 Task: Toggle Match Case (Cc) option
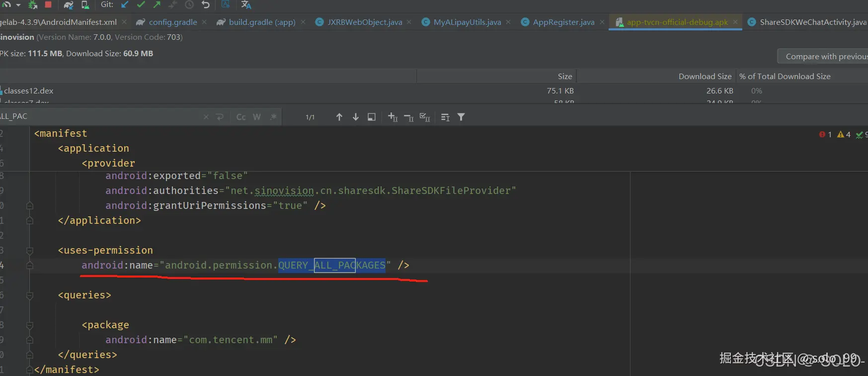click(x=241, y=117)
